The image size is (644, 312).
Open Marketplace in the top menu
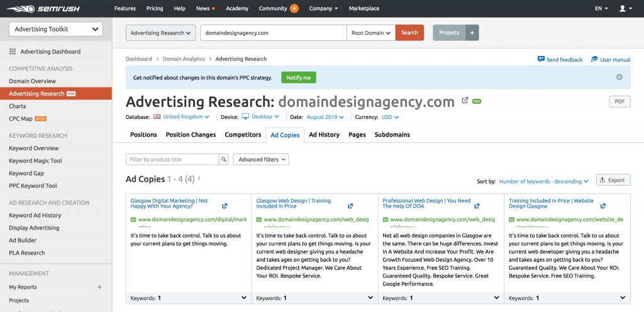pyautogui.click(x=364, y=8)
